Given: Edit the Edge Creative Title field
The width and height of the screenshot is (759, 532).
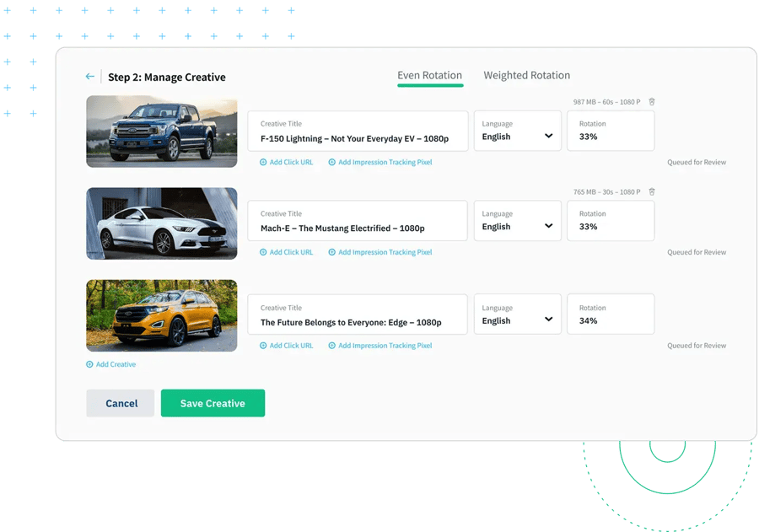Looking at the screenshot, I should coord(358,314).
